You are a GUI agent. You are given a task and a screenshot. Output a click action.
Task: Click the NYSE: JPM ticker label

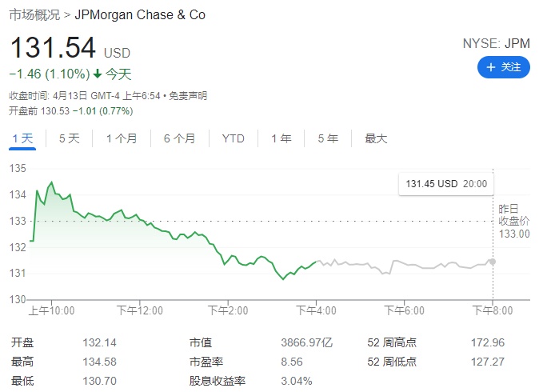tap(497, 43)
